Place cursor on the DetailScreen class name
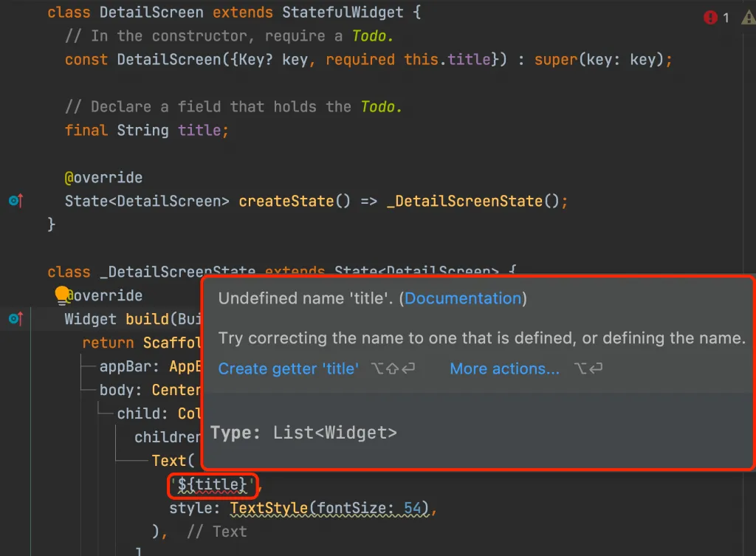Screen dimensions: 756x556 tap(151, 12)
